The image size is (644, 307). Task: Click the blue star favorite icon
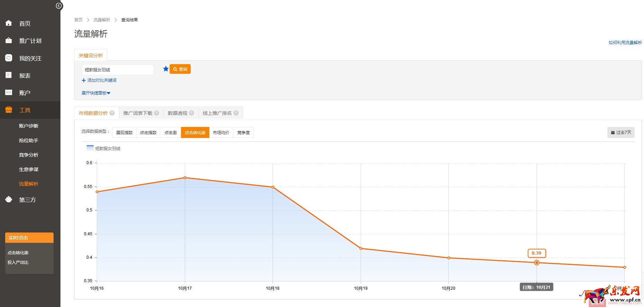pos(166,69)
